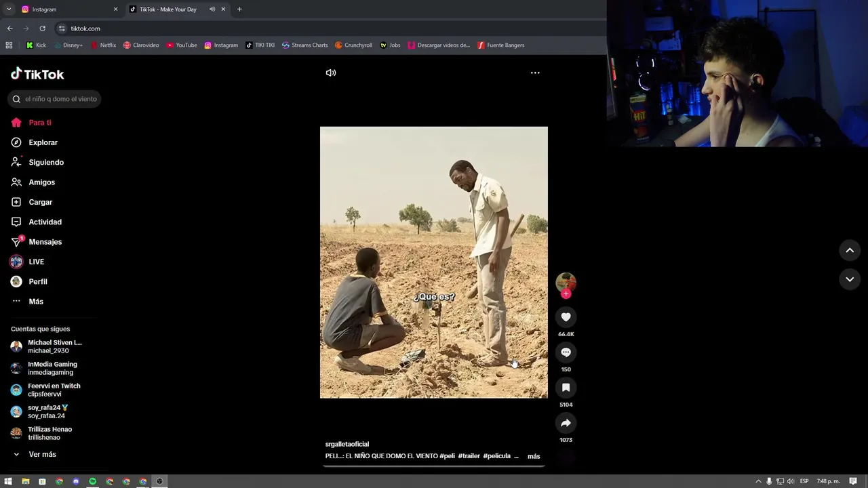
Task: Open comments showing 150
Action: [x=566, y=352]
